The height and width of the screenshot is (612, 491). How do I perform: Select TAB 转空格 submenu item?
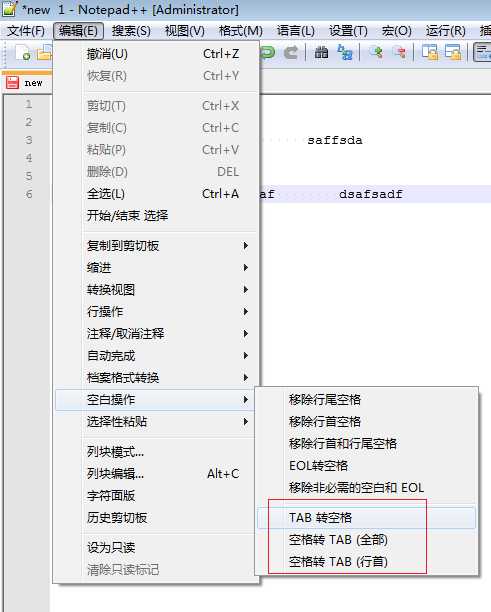point(366,518)
